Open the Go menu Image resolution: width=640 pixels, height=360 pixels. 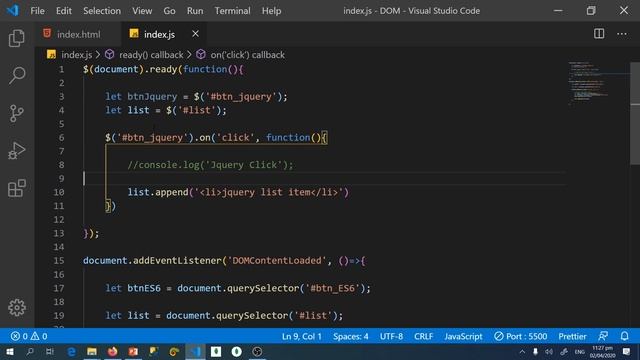tap(169, 11)
